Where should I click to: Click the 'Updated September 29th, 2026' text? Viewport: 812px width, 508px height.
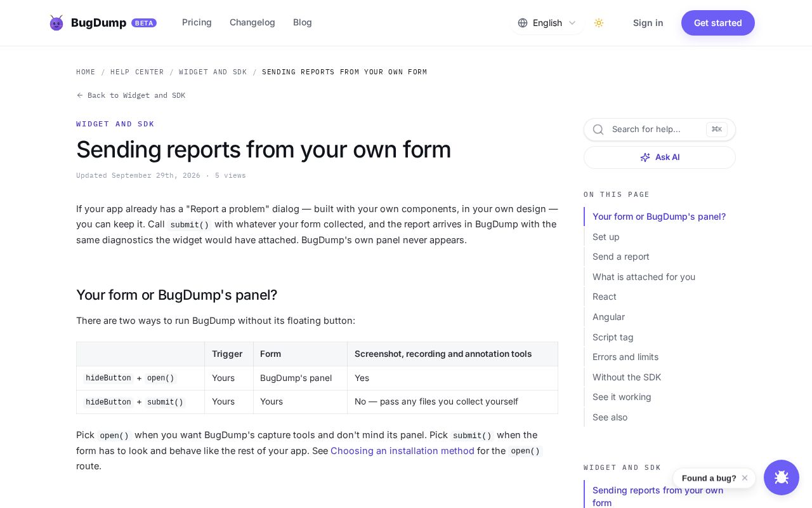pos(138,175)
